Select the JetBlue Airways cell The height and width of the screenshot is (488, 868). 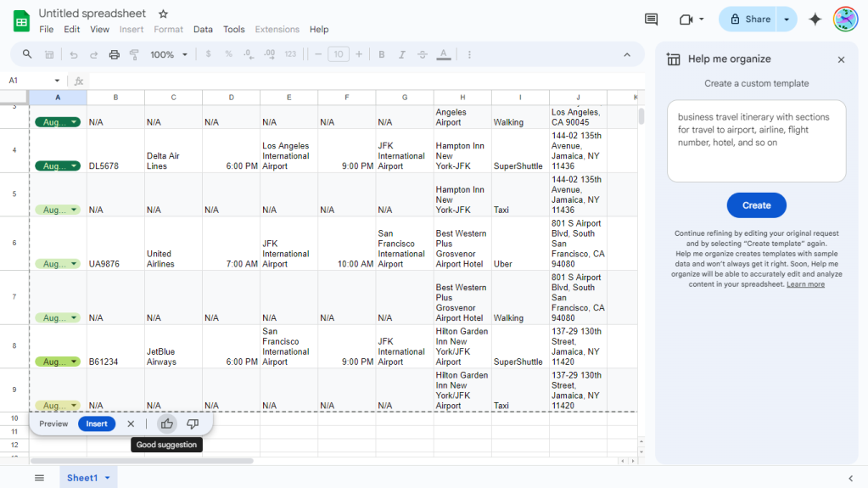click(173, 347)
